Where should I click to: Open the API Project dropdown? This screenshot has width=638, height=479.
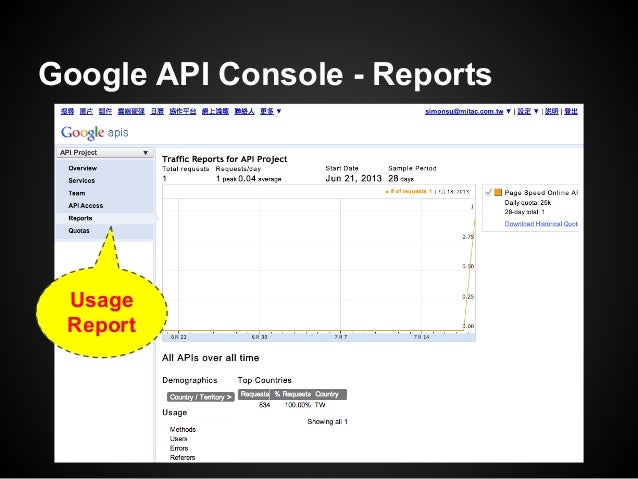(104, 153)
